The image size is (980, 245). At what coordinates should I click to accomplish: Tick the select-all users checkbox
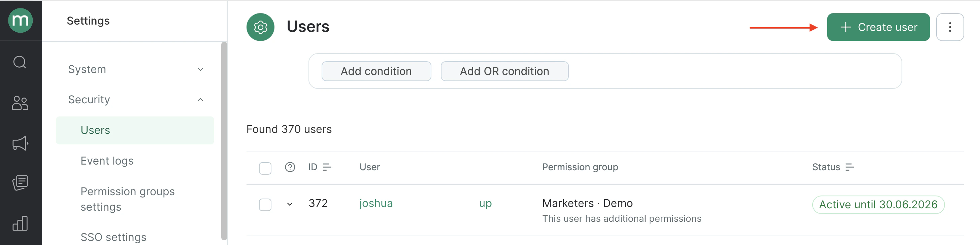point(265,168)
